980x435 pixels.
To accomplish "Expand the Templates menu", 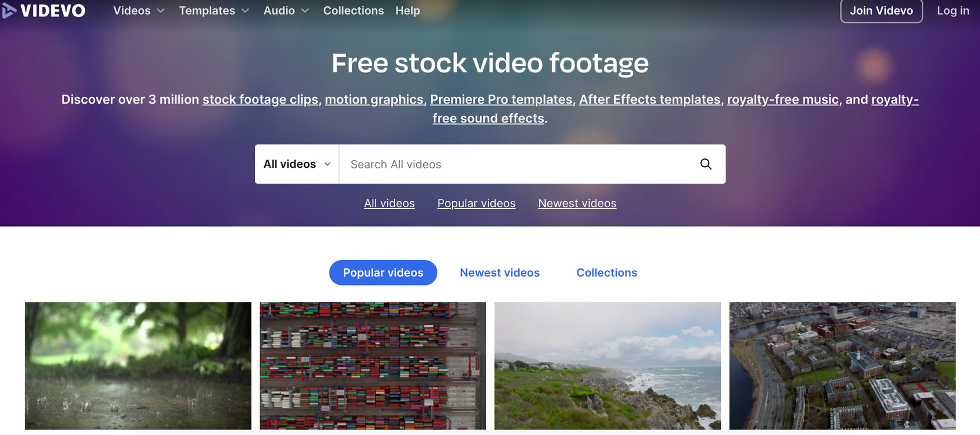I will pyautogui.click(x=214, y=11).
